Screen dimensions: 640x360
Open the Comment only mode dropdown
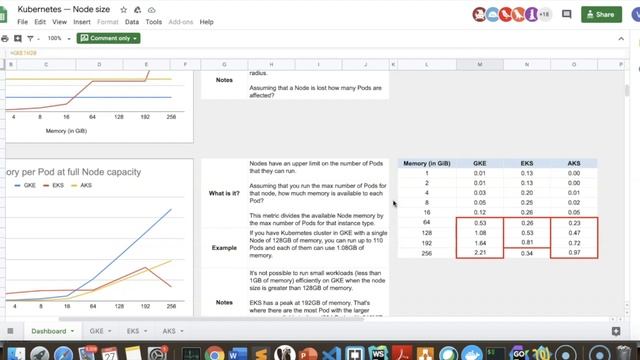pyautogui.click(x=109, y=38)
